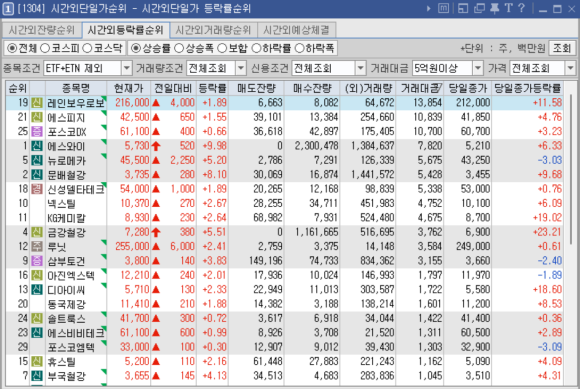The width and height of the screenshot is (580, 389).
Task: Click the 당일종가 column header
Action: [468, 88]
